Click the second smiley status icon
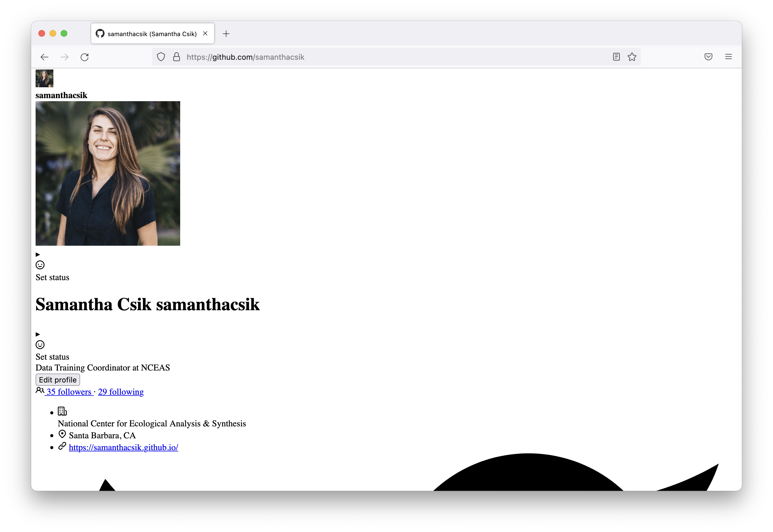 (x=40, y=345)
